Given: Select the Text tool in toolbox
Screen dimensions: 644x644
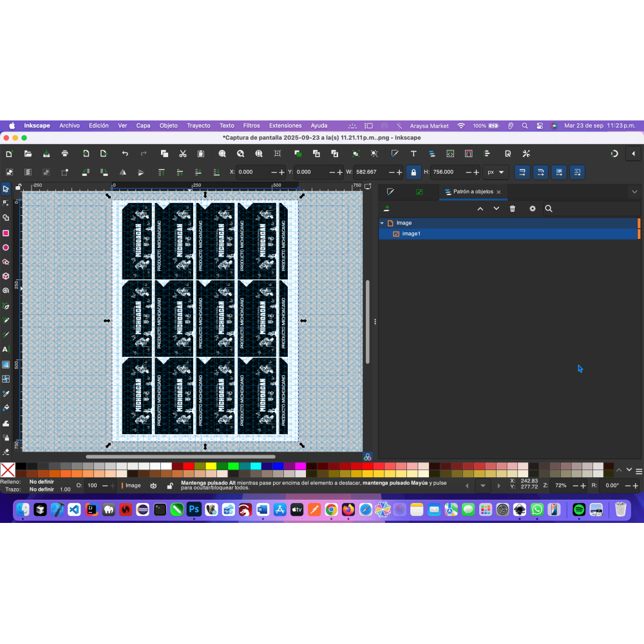Looking at the screenshot, I should coord(6,350).
